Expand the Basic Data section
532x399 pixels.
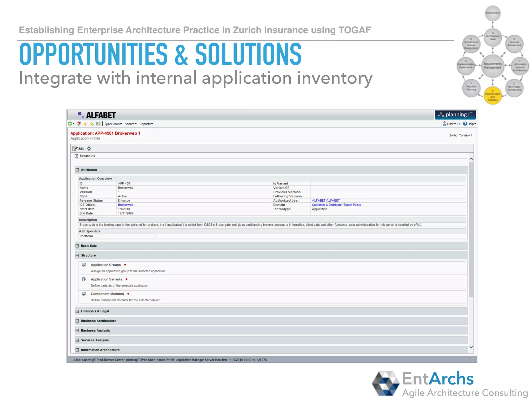[77, 246]
